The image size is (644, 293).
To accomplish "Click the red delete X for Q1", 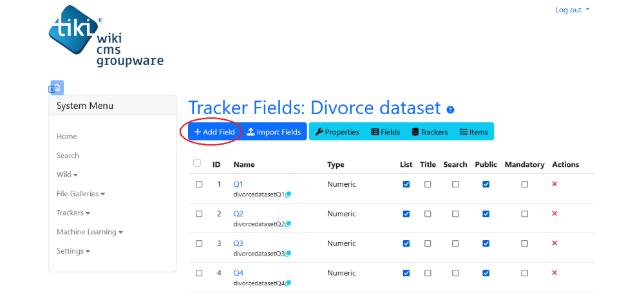I will click(554, 184).
